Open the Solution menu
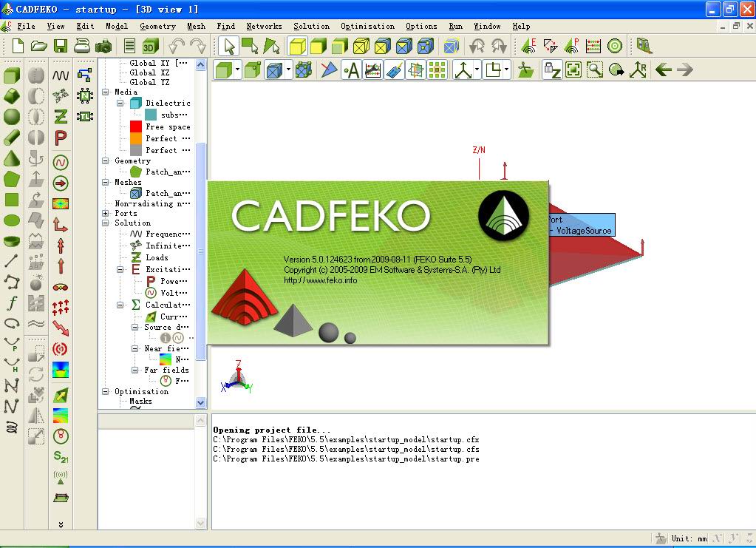756x548 pixels. (311, 26)
